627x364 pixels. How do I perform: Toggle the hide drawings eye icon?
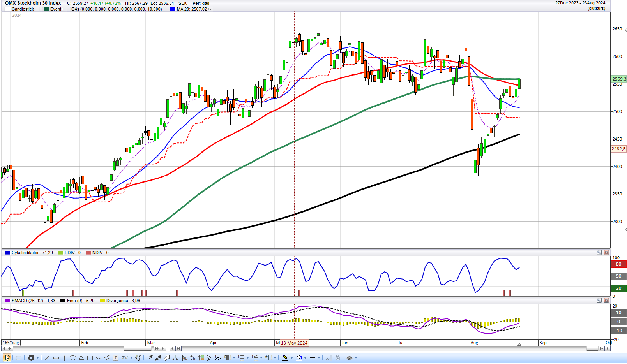[350, 358]
